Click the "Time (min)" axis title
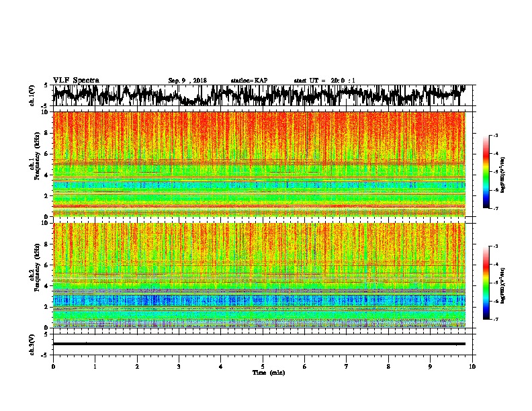The height and width of the screenshot is (411, 532). 269,373
